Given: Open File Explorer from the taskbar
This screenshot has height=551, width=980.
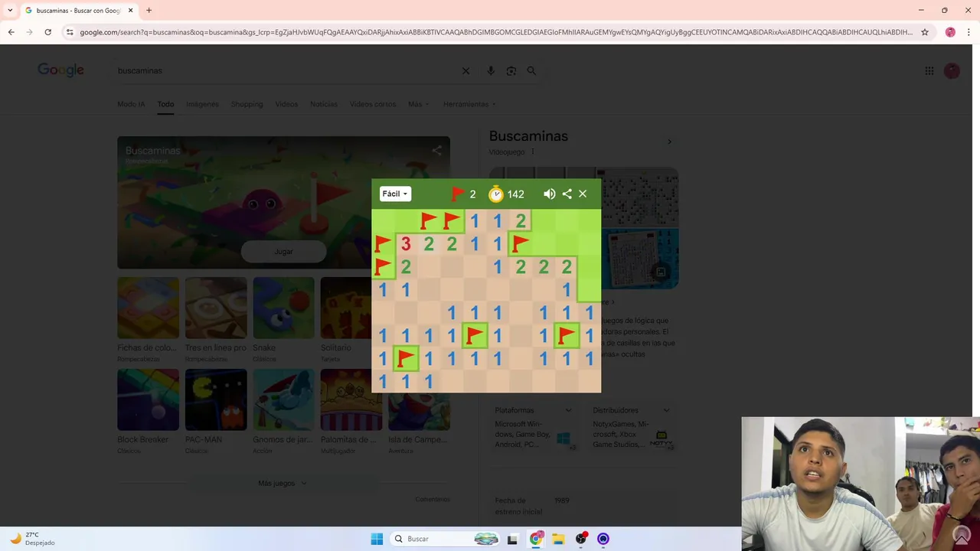Looking at the screenshot, I should click(558, 539).
